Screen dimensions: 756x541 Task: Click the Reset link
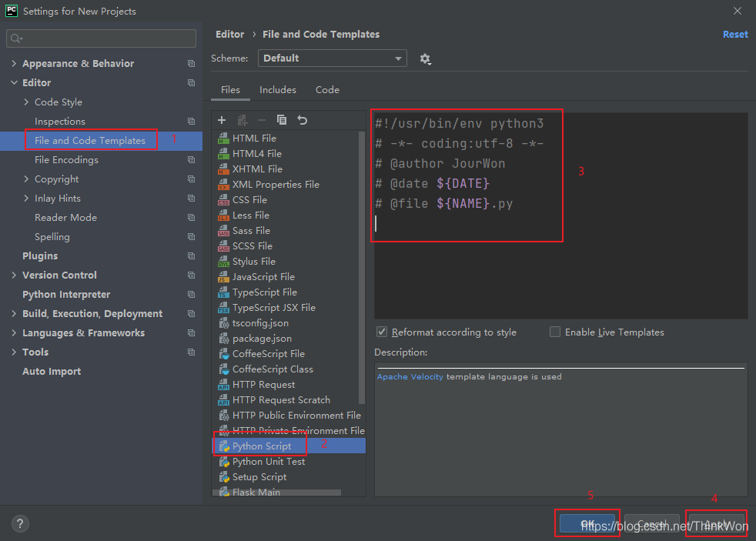[734, 35]
